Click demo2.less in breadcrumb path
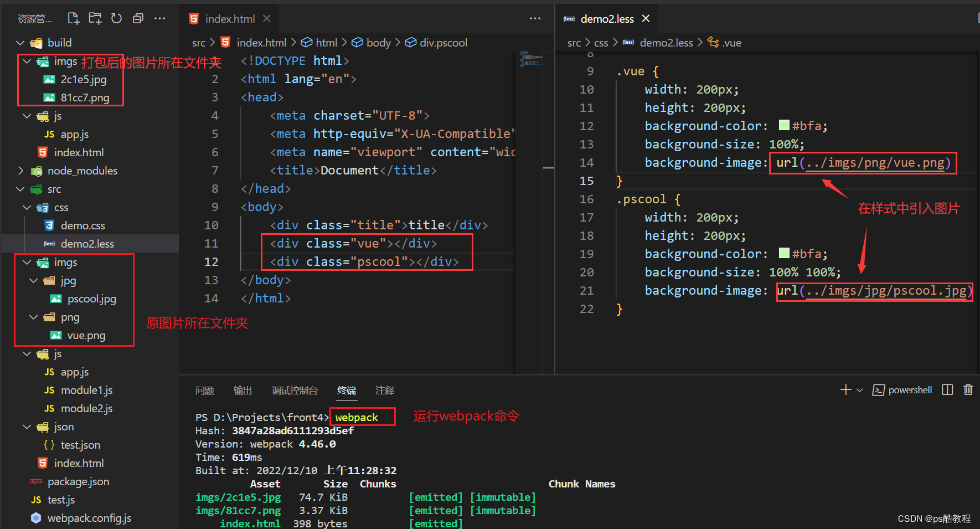Viewport: 980px width, 529px height. tap(666, 43)
